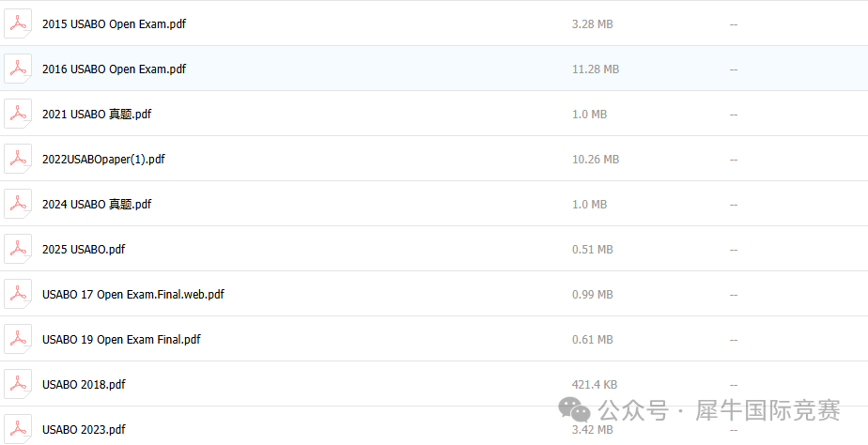The image size is (868, 445).
Task: Click PDF icon of 2015 USABO Open Exam
Action: click(x=18, y=23)
